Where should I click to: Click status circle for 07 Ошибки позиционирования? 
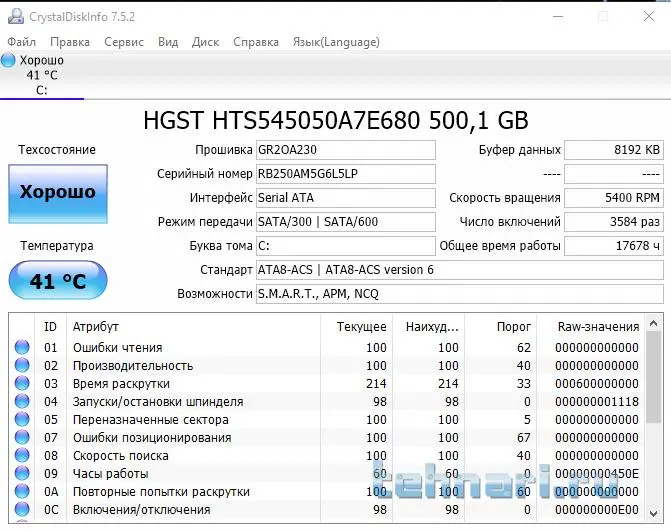click(22, 437)
